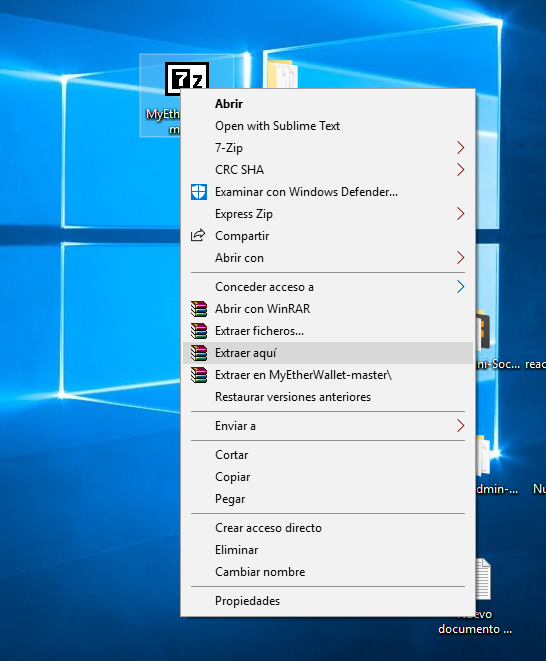Viewport: 546px width, 661px height.
Task: Click the MyEth... archive file label
Action: [163, 121]
